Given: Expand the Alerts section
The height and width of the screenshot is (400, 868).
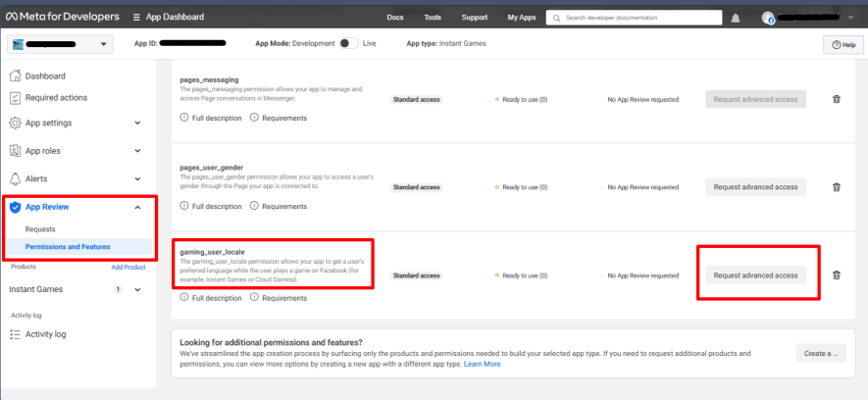Looking at the screenshot, I should (138, 178).
